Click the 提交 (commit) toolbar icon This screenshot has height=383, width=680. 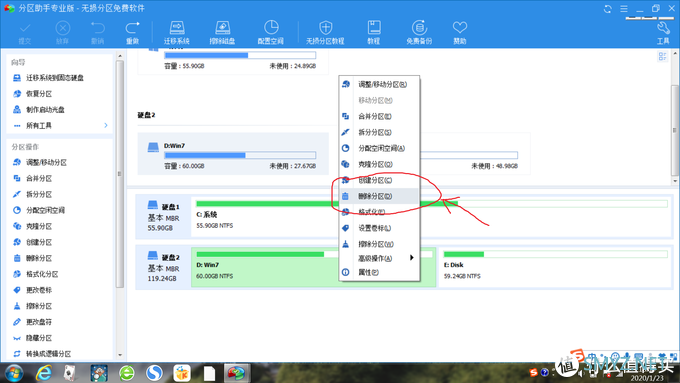(x=25, y=33)
